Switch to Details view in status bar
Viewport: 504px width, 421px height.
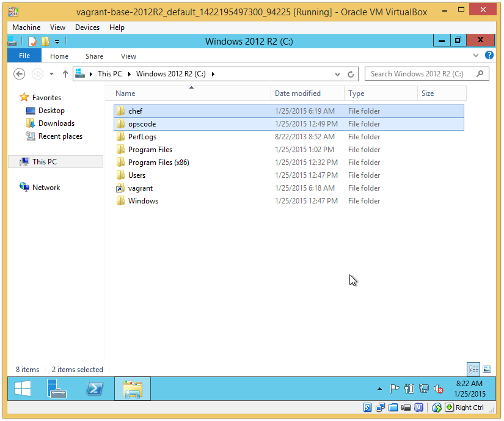(x=473, y=369)
